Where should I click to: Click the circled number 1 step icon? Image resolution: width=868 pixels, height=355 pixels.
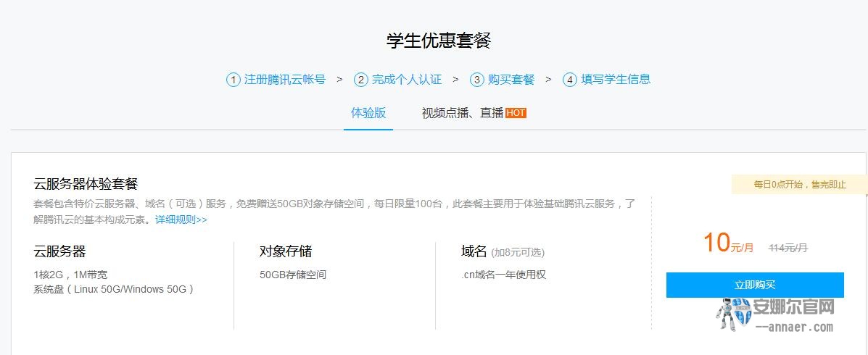(233, 80)
